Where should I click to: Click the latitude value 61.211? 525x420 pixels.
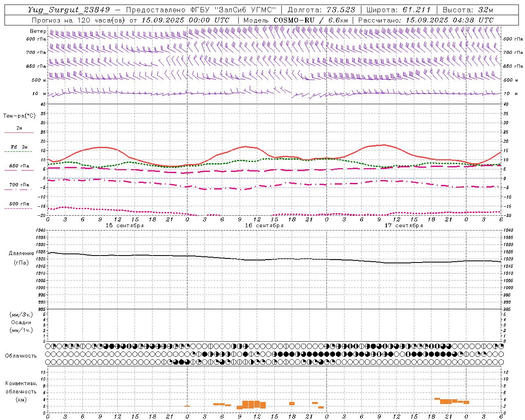point(416,10)
